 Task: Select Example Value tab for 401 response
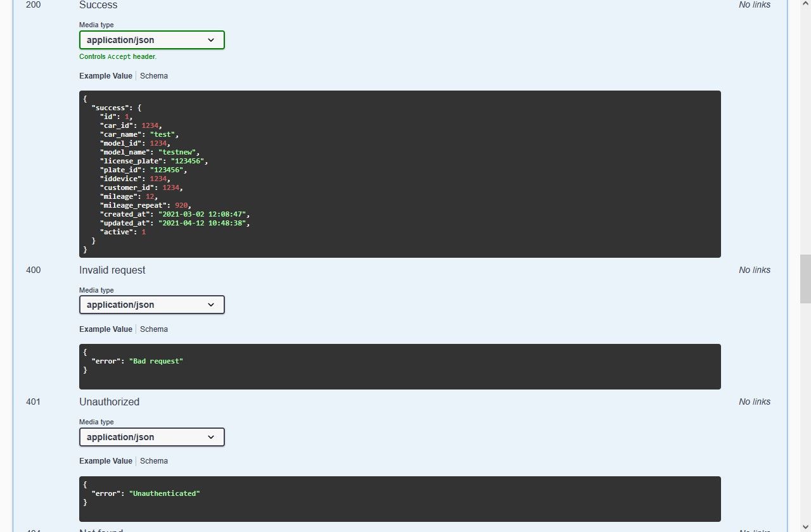tap(106, 461)
